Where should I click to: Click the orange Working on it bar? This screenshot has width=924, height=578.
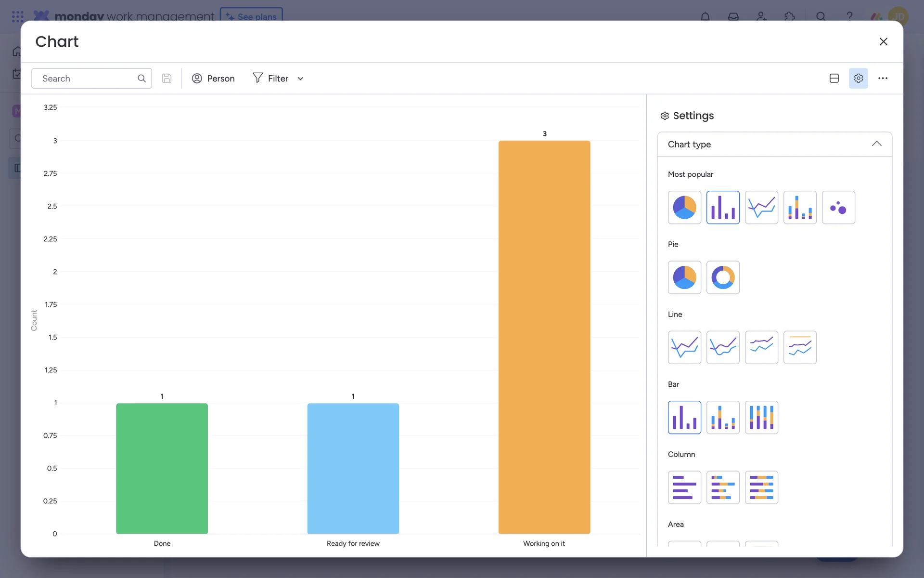pyautogui.click(x=544, y=337)
